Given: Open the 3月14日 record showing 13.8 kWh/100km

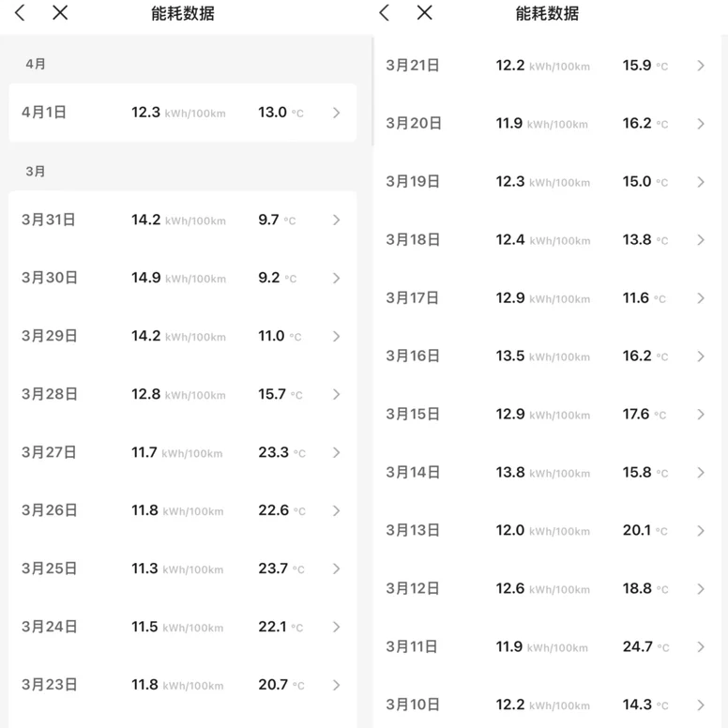Looking at the screenshot, I should click(548, 473).
